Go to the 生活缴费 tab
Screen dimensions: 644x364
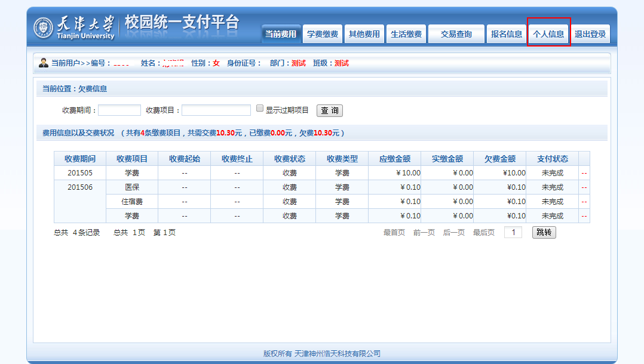[406, 34]
